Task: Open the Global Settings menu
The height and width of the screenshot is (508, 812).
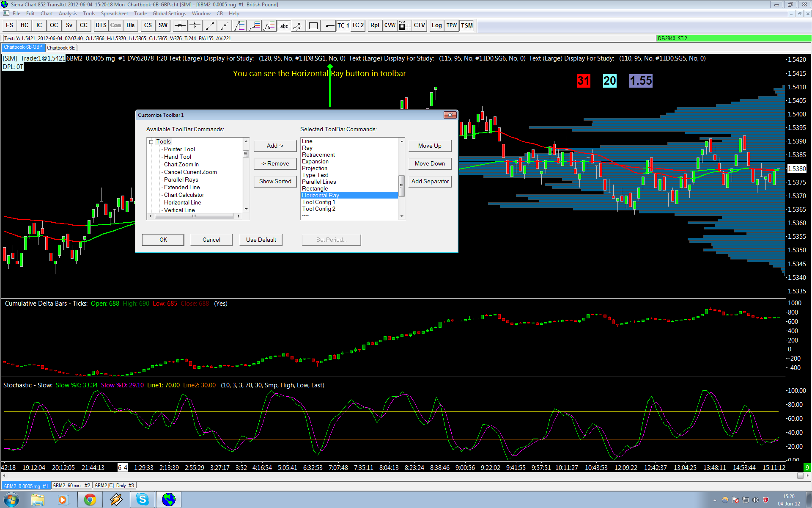Action: 169,14
